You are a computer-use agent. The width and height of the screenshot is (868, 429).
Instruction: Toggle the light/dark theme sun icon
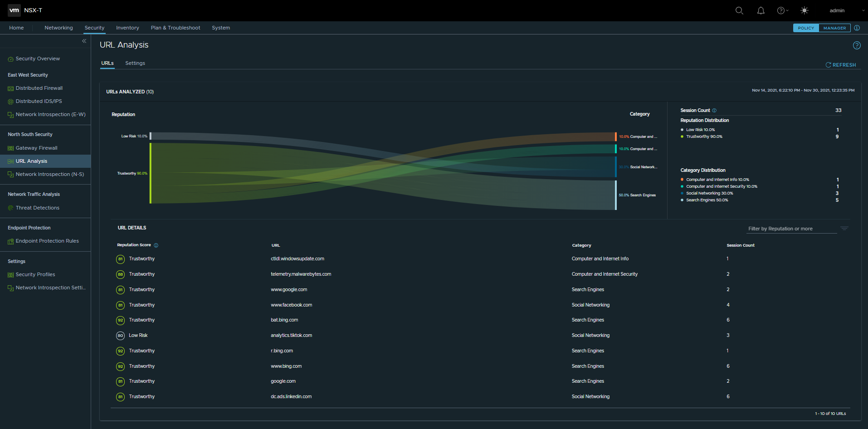tap(805, 10)
